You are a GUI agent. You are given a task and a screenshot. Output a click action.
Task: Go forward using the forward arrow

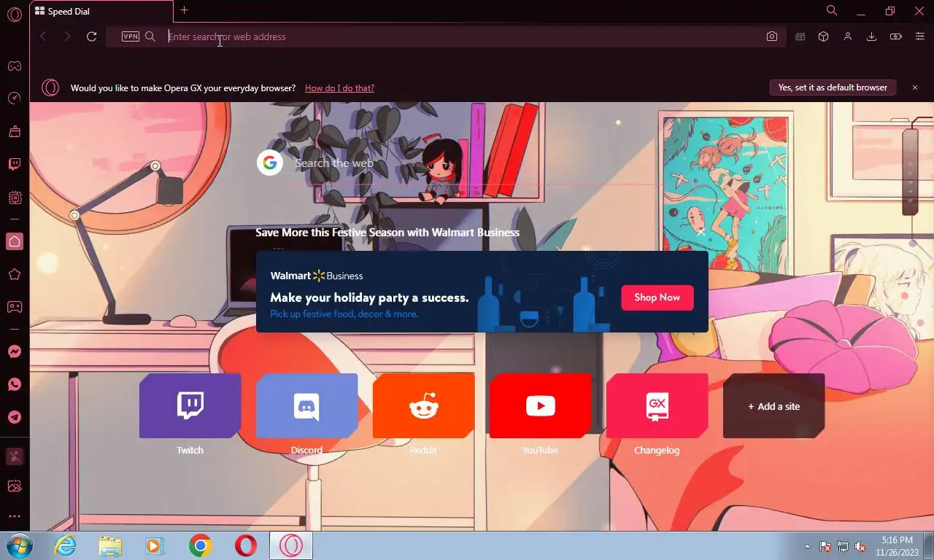click(67, 36)
